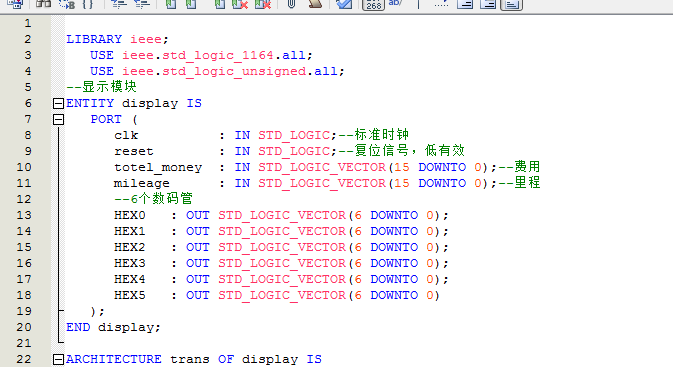673x367 pixels.
Task: Click the rightmost highlighted page toolbar icon
Action: (511, 4)
